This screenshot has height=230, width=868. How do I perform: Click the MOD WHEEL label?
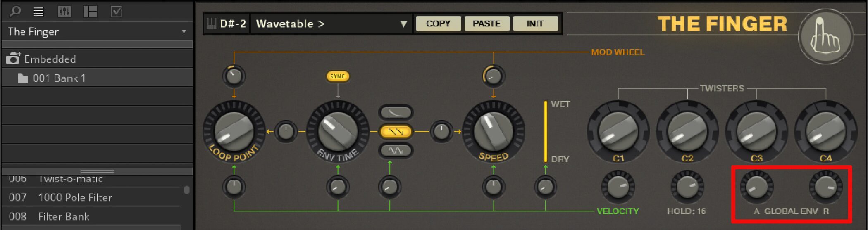pos(618,52)
